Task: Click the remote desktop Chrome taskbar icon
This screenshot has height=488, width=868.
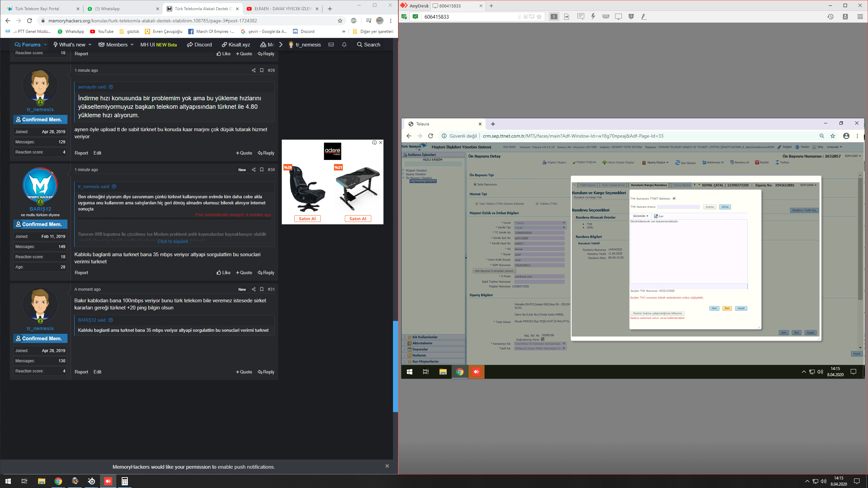Action: 460,372
